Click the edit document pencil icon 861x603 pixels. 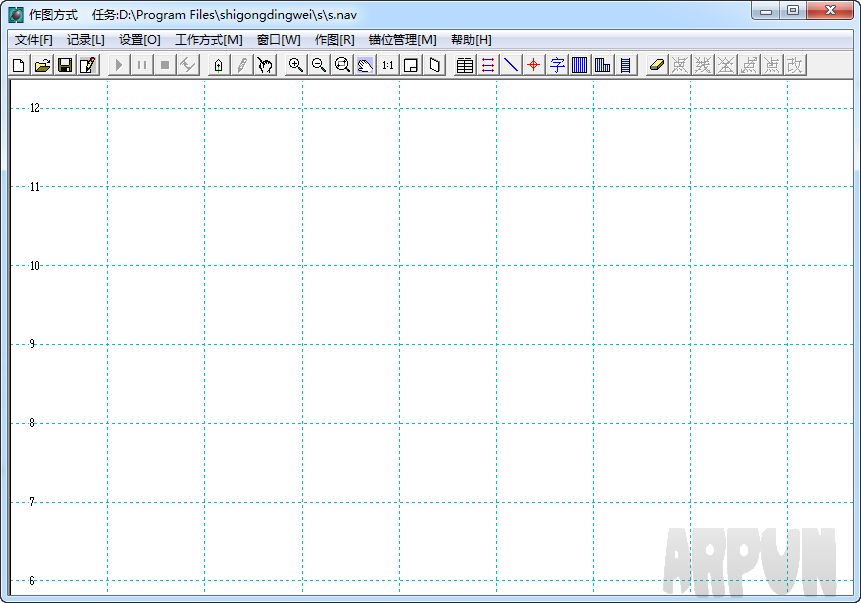click(88, 65)
